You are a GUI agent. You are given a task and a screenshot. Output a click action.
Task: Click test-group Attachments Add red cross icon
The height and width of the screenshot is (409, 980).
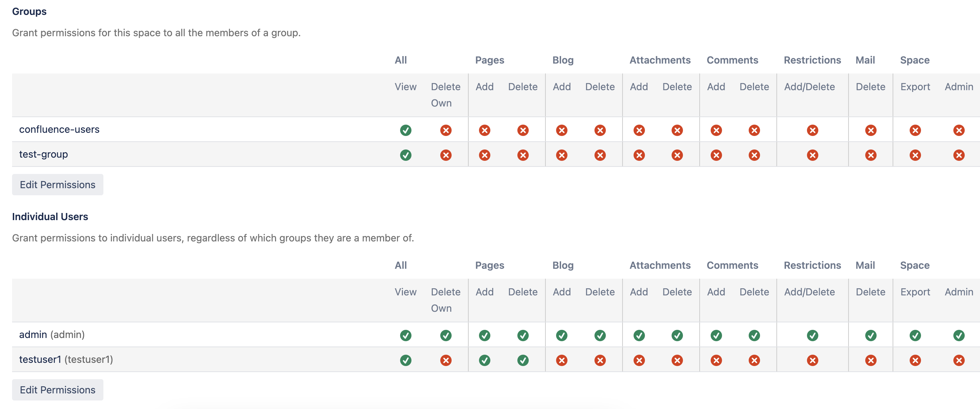click(x=639, y=155)
